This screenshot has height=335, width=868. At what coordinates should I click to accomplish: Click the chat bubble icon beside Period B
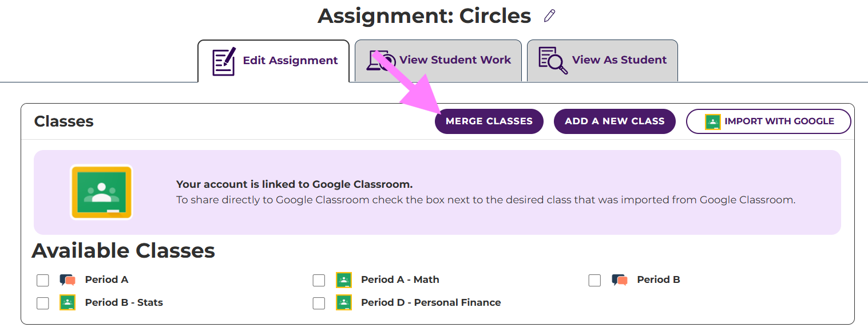[x=620, y=280]
